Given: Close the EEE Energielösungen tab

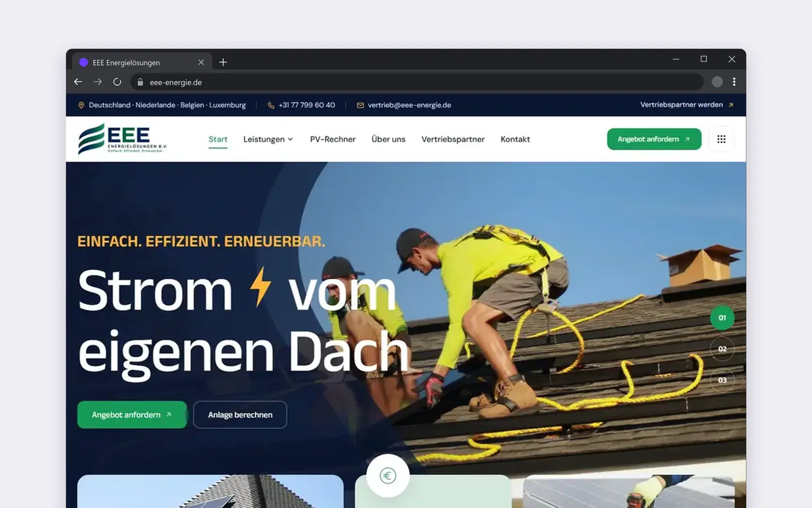Looking at the screenshot, I should [x=201, y=62].
